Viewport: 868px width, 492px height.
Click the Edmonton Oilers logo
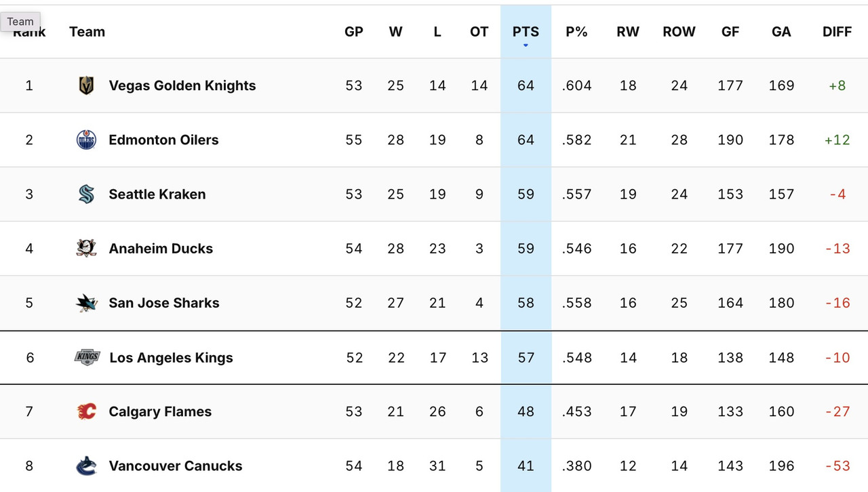tap(87, 140)
